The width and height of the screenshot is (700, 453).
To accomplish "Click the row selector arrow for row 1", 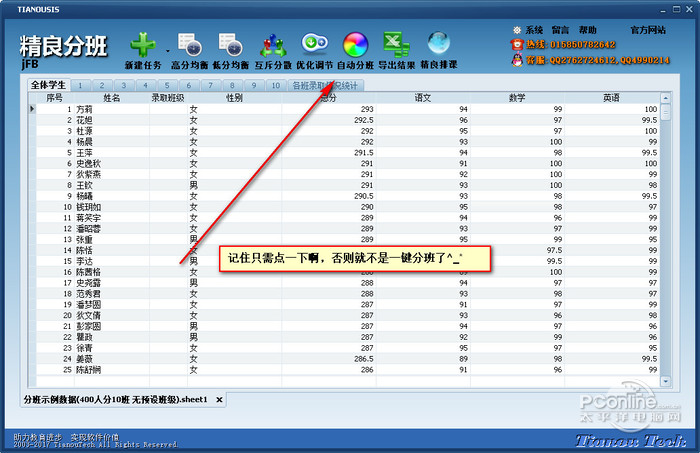I will click(32, 108).
